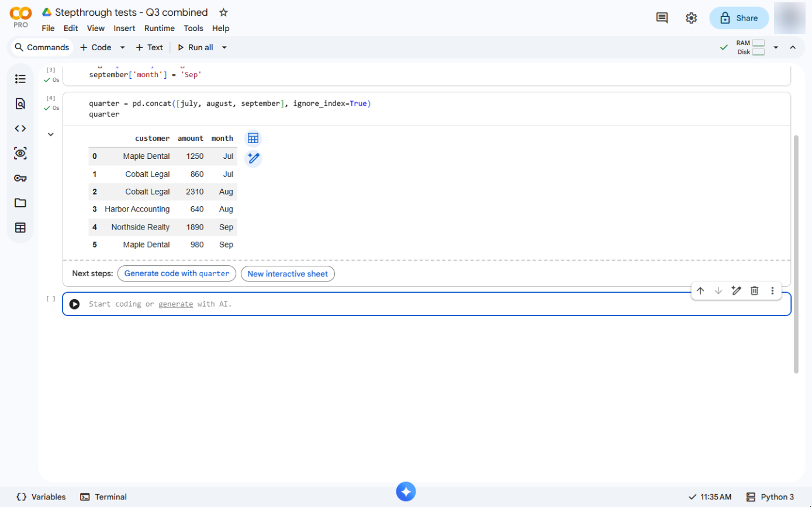The height and width of the screenshot is (507, 812).
Task: Expand the Run all dropdown arrow
Action: 224,47
